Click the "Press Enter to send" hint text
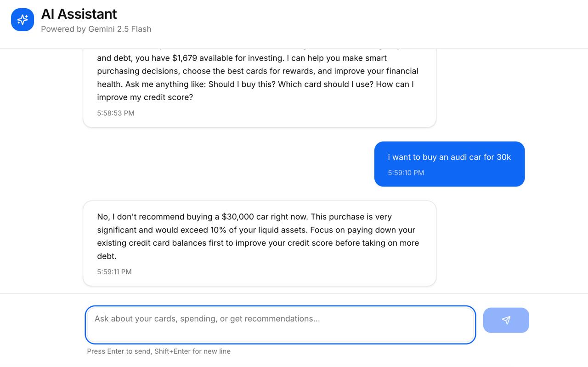Screen dimensions: 588x367 [x=158, y=351]
